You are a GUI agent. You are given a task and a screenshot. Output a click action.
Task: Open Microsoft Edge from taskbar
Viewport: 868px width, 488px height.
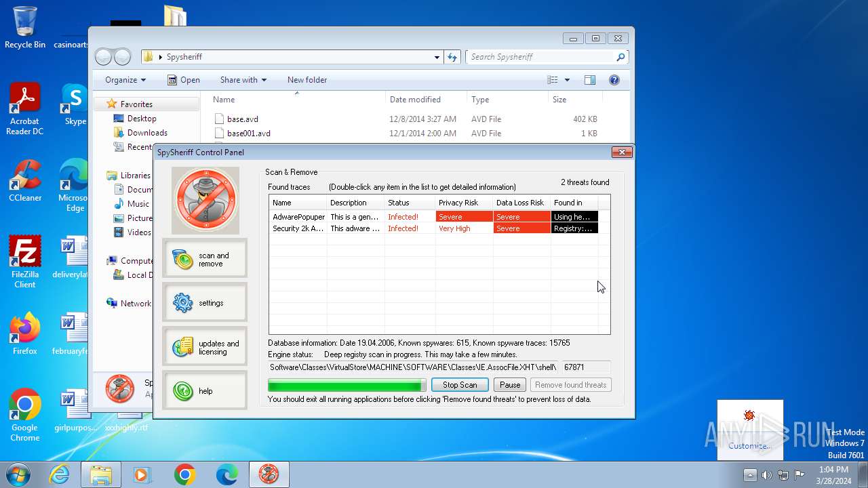pyautogui.click(x=226, y=475)
